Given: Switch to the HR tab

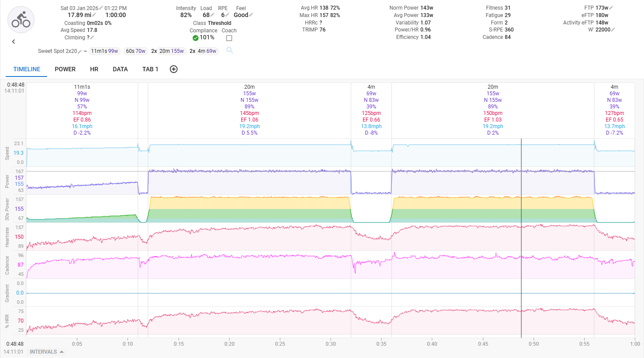Looking at the screenshot, I should [x=94, y=69].
